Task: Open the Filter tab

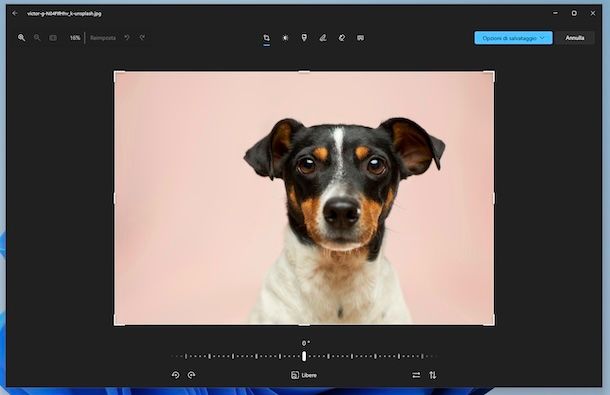Action: coord(304,38)
